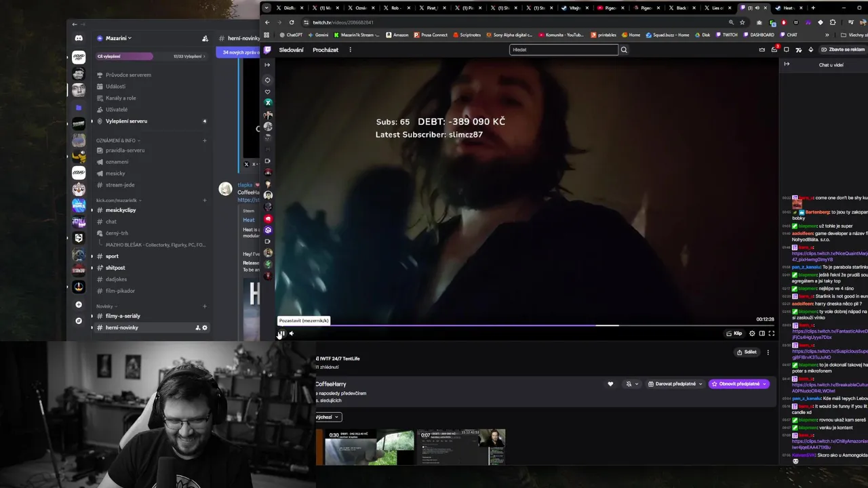This screenshot has height=488, width=868.
Task: Mute the Twitch video player volume
Action: pyautogui.click(x=292, y=333)
